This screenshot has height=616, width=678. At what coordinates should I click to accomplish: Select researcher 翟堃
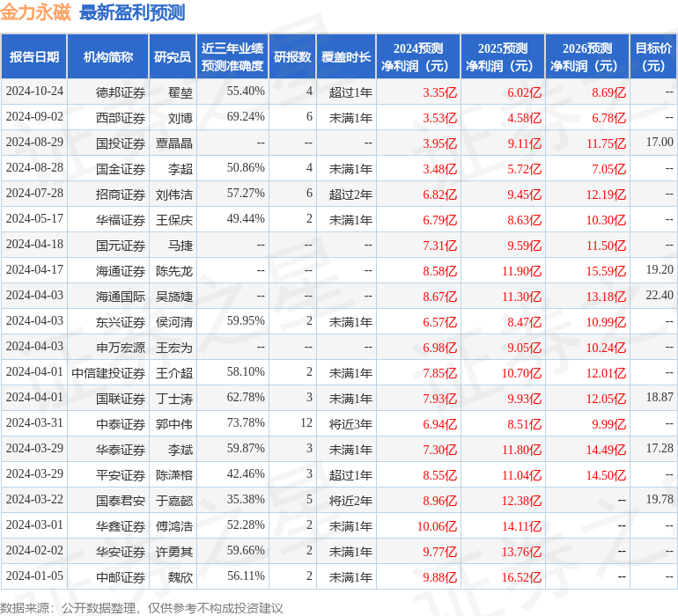(181, 92)
